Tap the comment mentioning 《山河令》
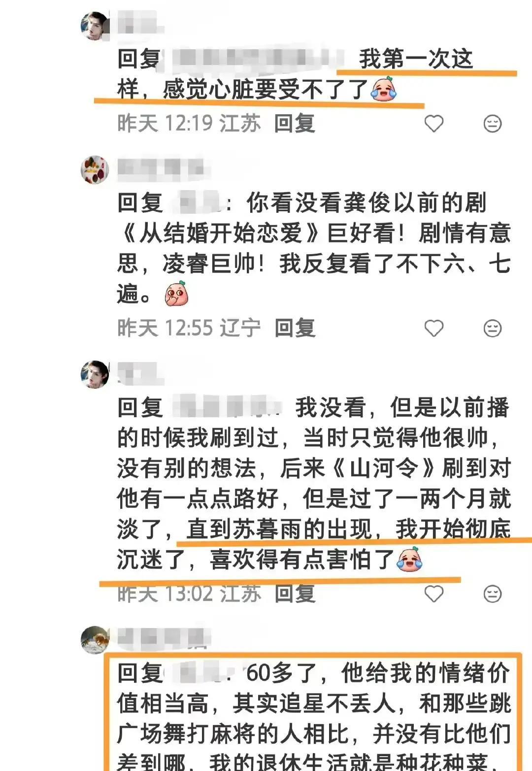Screen dimensions: 532x771 point(314,484)
